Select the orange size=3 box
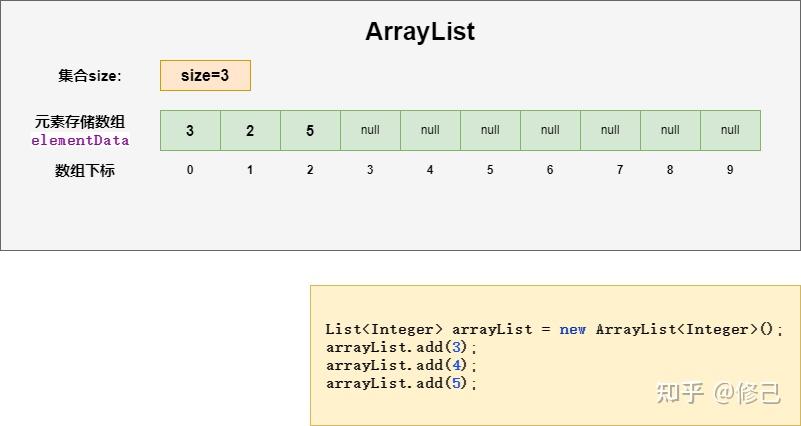Screen dimensions: 801x426 (x=205, y=75)
